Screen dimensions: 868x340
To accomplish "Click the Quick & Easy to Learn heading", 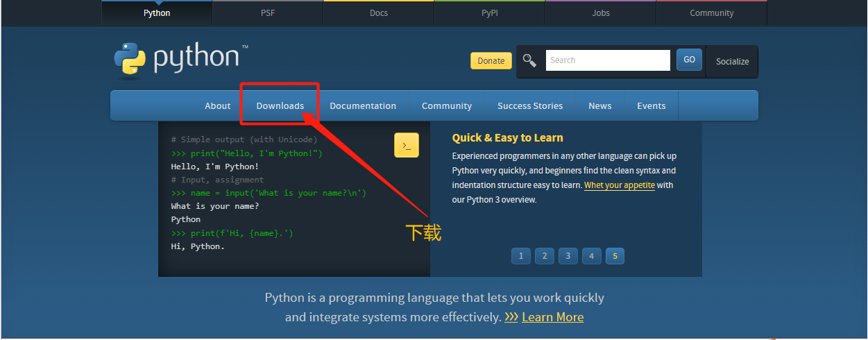I will pos(508,137).
